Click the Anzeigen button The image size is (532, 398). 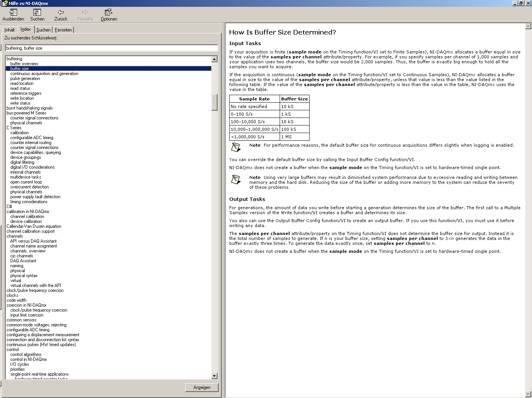point(202,387)
